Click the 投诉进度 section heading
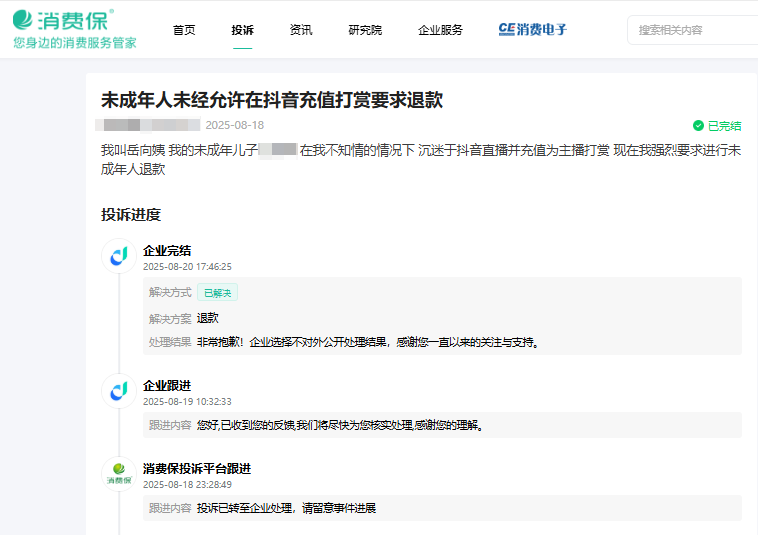 coord(131,214)
